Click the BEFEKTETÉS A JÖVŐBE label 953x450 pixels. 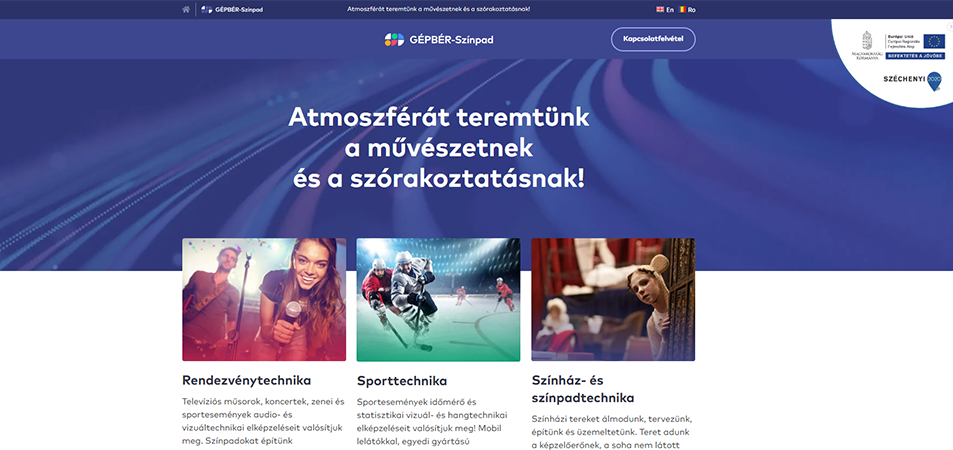coord(915,55)
